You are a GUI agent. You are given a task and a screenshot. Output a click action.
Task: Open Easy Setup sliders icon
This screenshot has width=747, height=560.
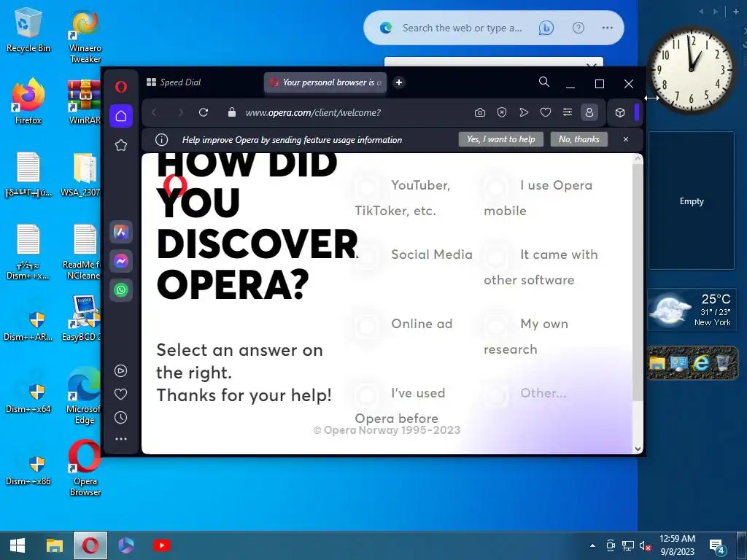[568, 112]
